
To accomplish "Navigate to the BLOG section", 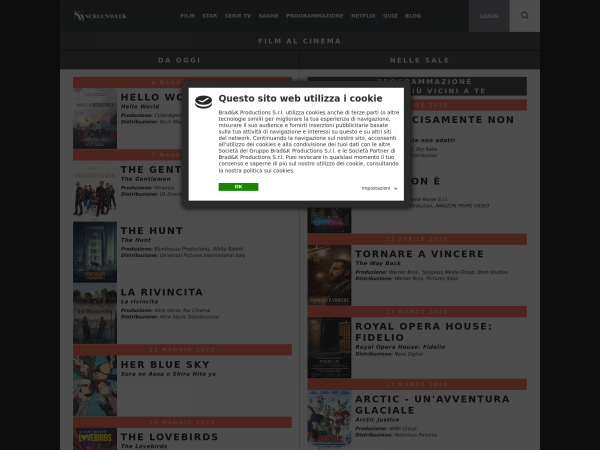I will point(413,16).
